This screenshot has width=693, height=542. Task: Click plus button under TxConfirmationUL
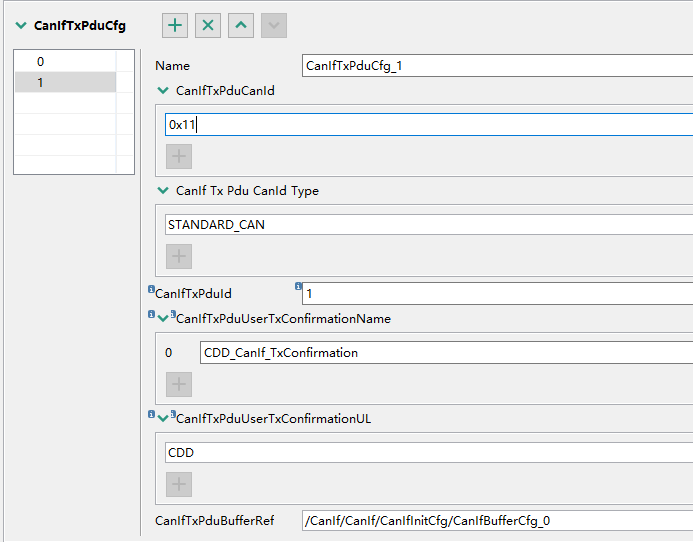(x=179, y=484)
